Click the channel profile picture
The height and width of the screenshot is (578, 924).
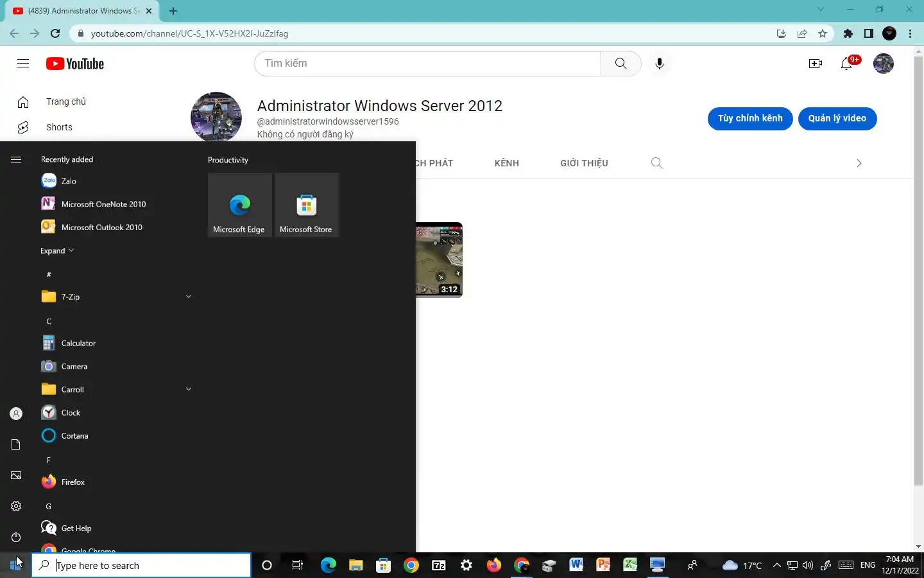[216, 118]
